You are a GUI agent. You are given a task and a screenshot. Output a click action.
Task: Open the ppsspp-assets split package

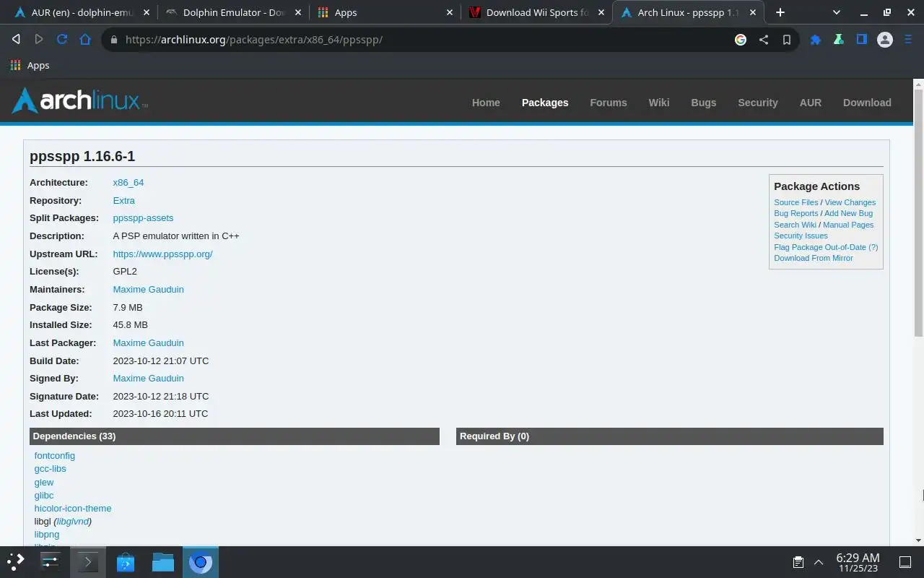(x=143, y=218)
